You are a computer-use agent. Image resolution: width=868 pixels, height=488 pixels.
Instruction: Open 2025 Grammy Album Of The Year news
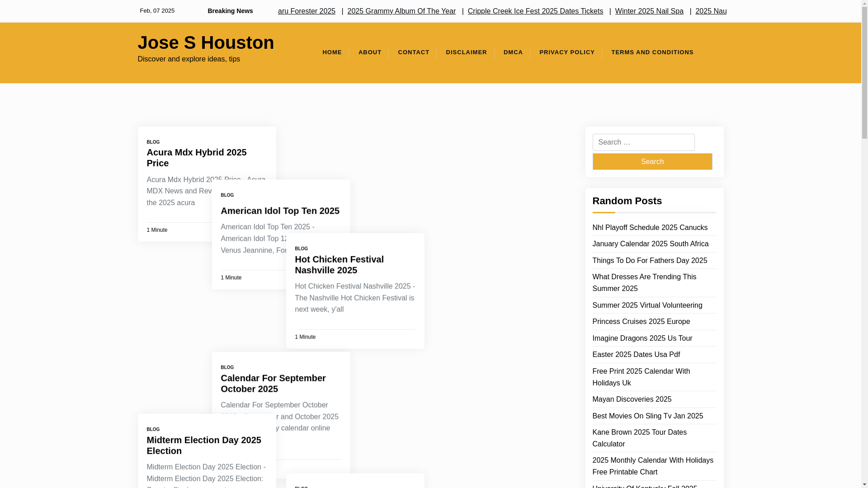tap(401, 11)
